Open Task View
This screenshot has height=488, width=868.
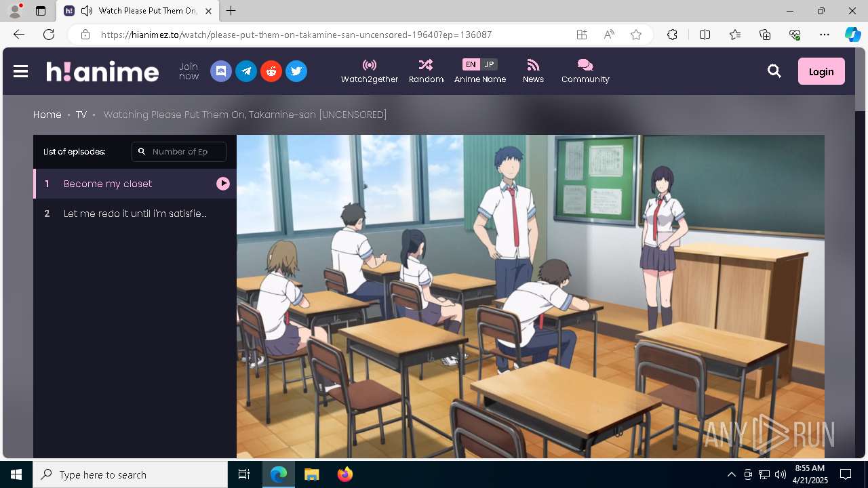pyautogui.click(x=244, y=474)
